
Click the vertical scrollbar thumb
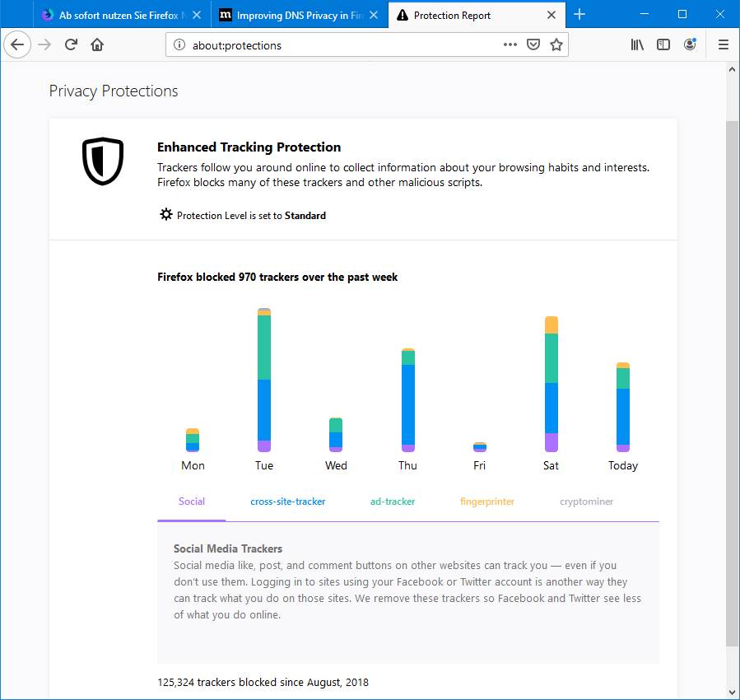pos(732,384)
